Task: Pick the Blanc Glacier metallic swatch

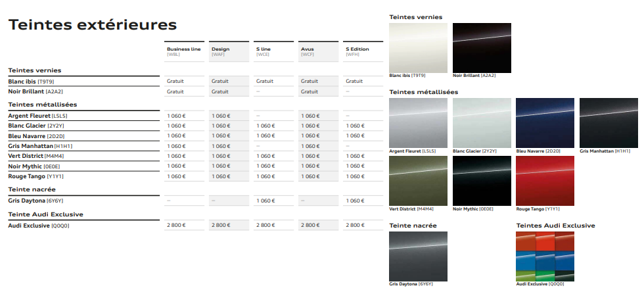Action: 482,123
